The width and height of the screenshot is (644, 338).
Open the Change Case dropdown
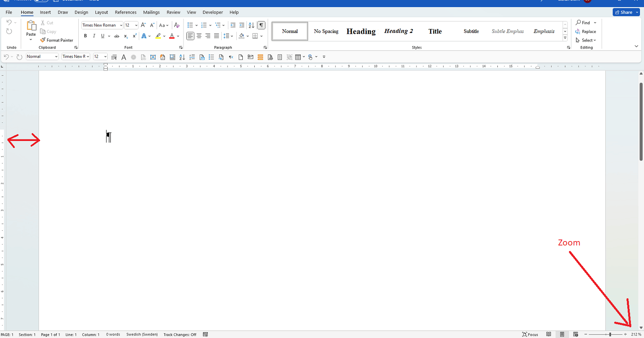click(164, 25)
